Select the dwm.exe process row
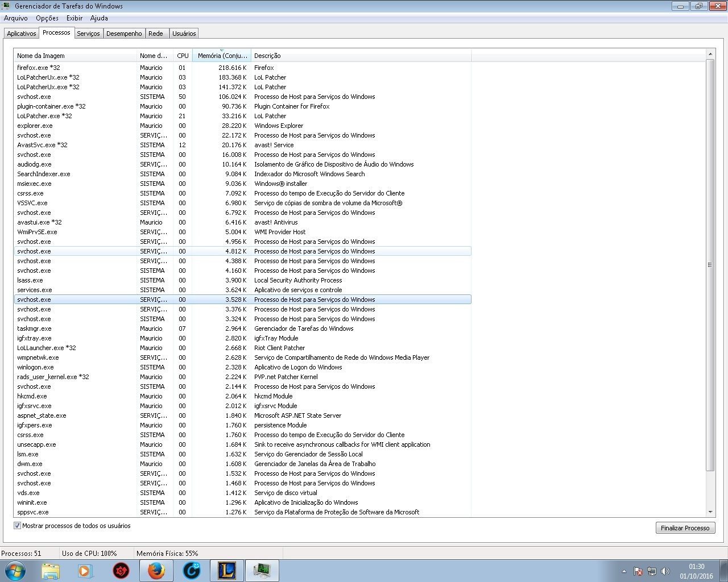The image size is (728, 582). pos(243,464)
